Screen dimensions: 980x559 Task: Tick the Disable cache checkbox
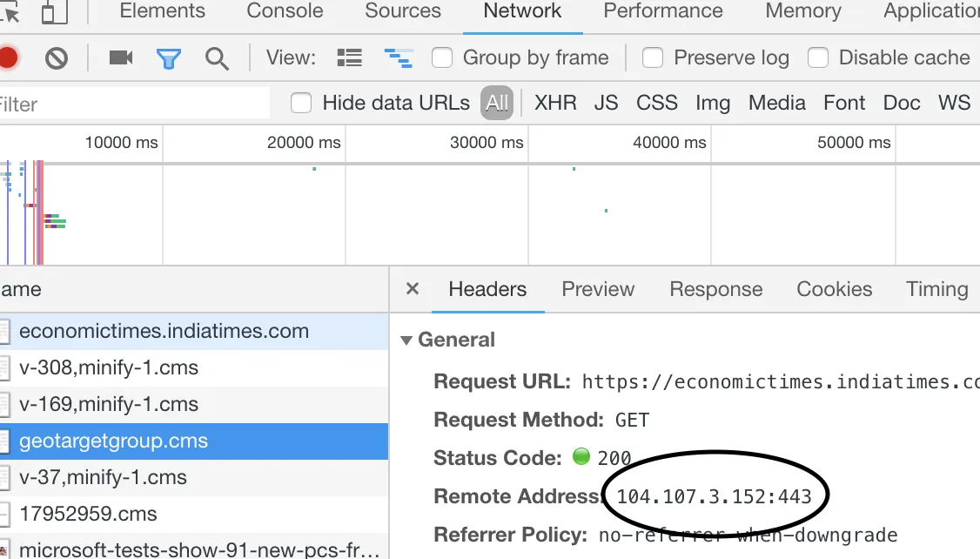818,58
